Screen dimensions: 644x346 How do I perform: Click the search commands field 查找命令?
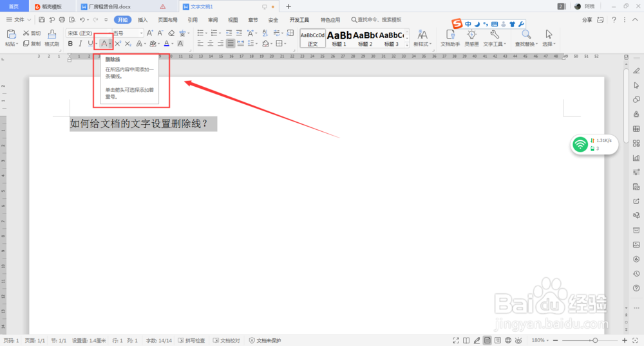376,20
